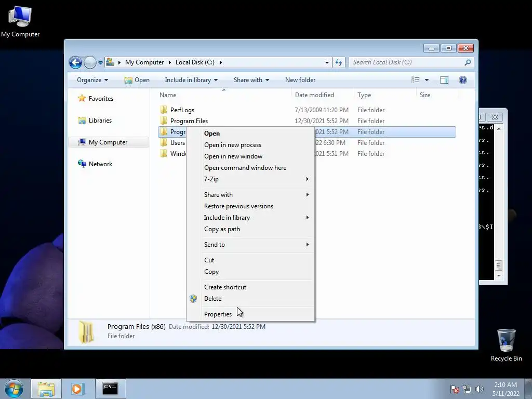532x399 pixels.
Task: Click the network tray icon
Action: (x=467, y=389)
